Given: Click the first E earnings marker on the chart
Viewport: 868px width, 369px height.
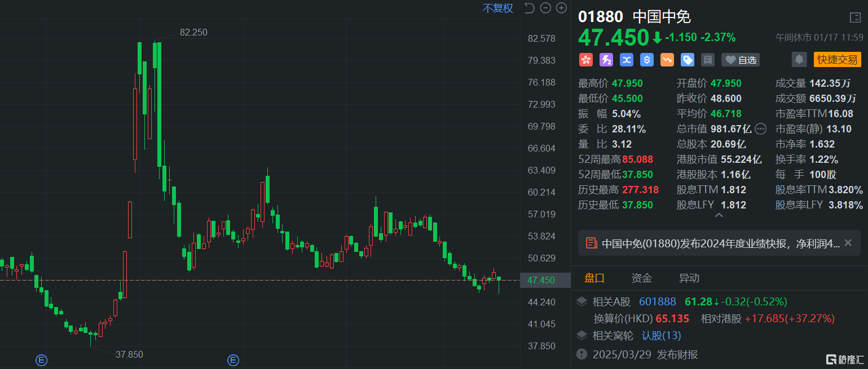Looking at the screenshot, I should pyautogui.click(x=41, y=360).
